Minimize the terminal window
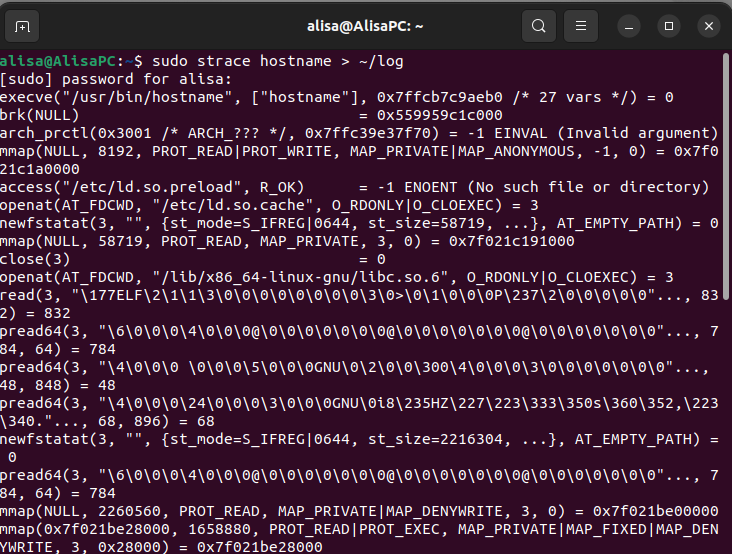732x554 pixels. [x=629, y=26]
